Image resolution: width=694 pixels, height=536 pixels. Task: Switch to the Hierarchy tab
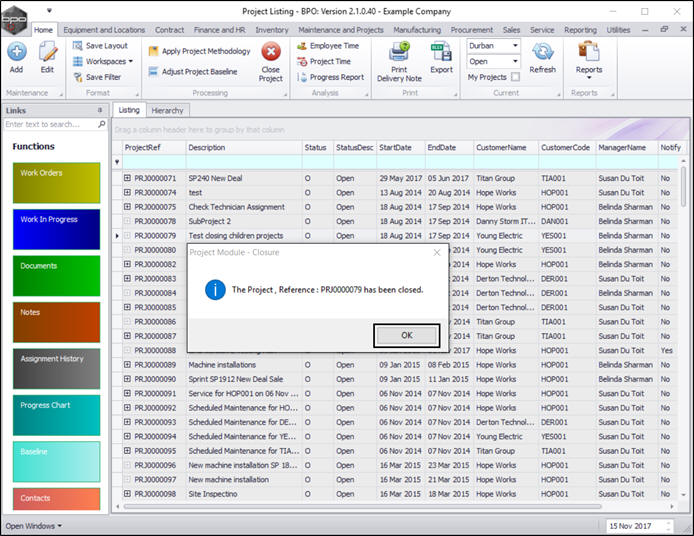point(167,111)
